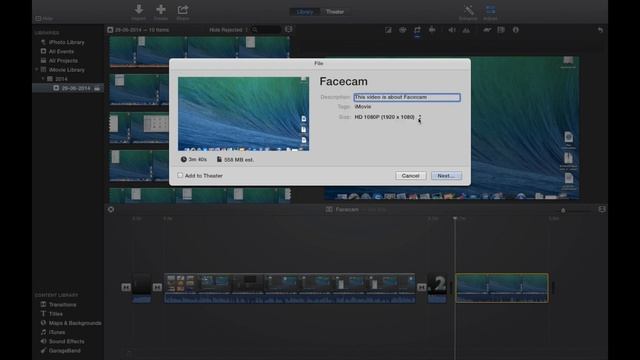Click the speed adjustment icon
640x360 pixels.
[487, 30]
